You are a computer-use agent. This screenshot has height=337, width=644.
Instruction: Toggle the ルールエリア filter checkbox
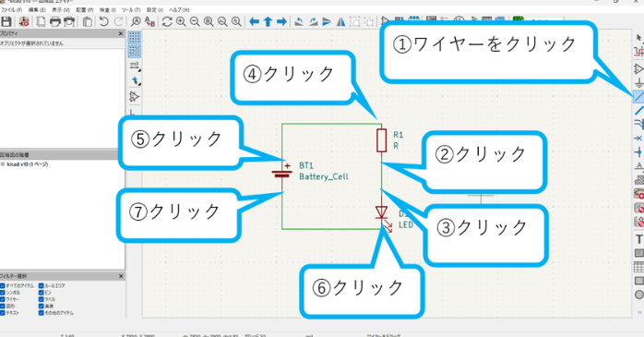pos(42,285)
